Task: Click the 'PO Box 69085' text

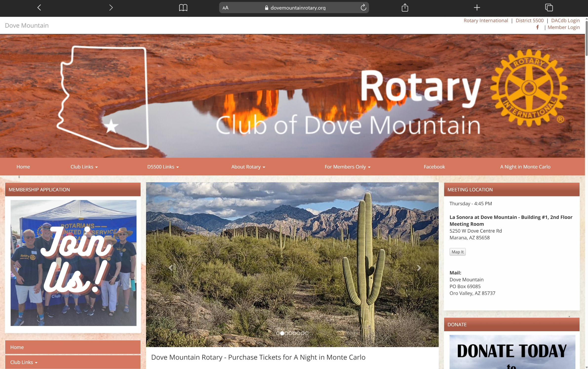Action: coord(465,286)
